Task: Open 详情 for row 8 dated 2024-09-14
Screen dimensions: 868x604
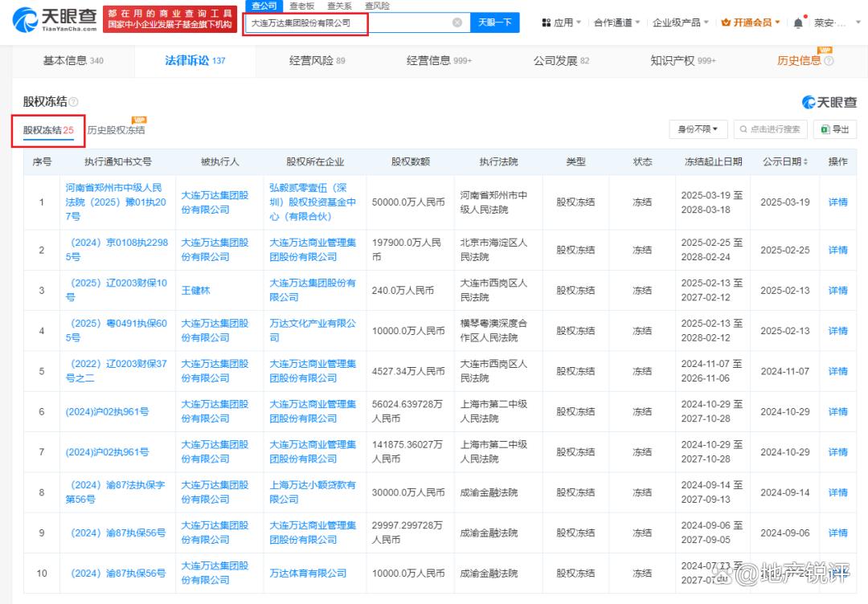Action: (x=837, y=492)
